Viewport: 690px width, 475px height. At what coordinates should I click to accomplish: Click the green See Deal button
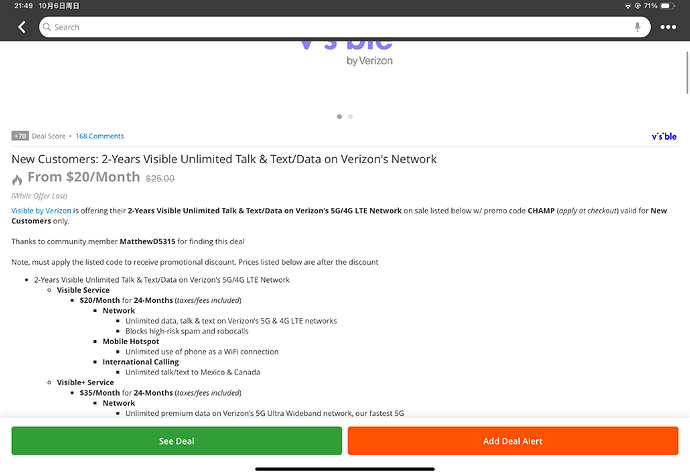(x=176, y=441)
